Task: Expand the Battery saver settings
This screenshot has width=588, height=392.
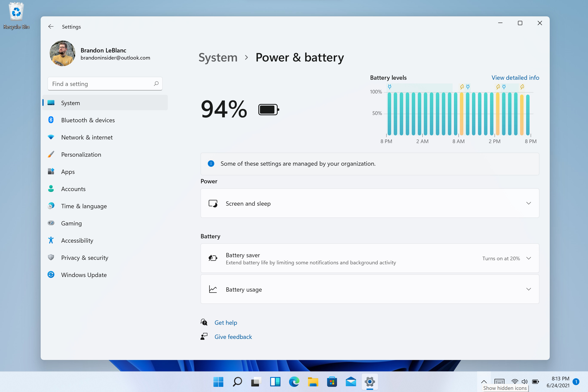Action: tap(528, 258)
